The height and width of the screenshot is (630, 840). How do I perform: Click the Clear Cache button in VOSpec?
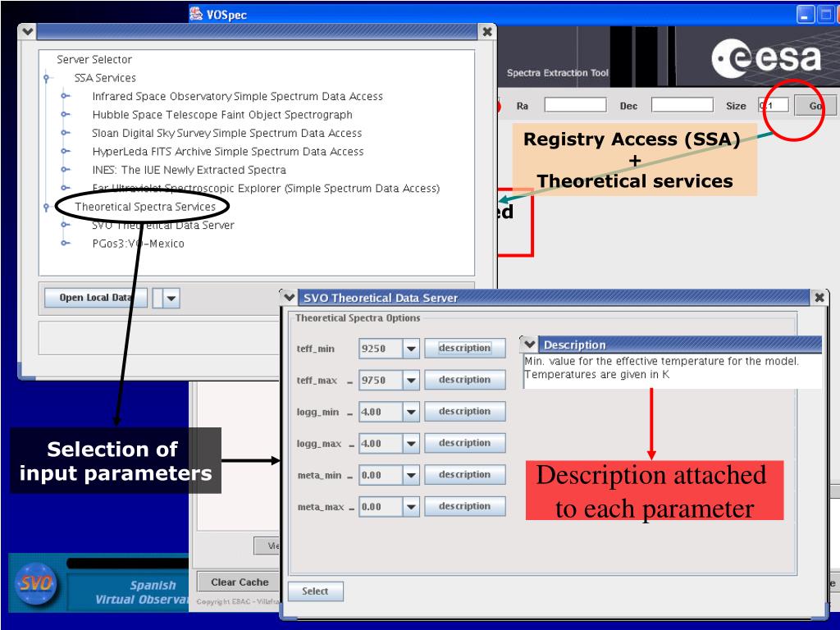[239, 582]
